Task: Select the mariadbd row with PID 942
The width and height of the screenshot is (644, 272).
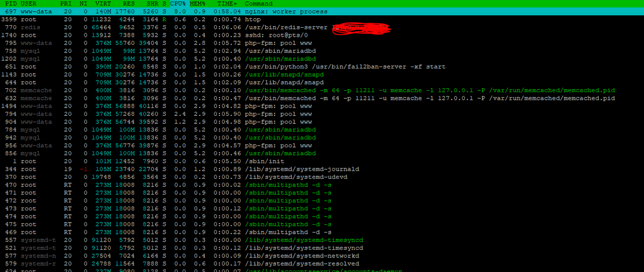Action: pyautogui.click(x=322, y=138)
